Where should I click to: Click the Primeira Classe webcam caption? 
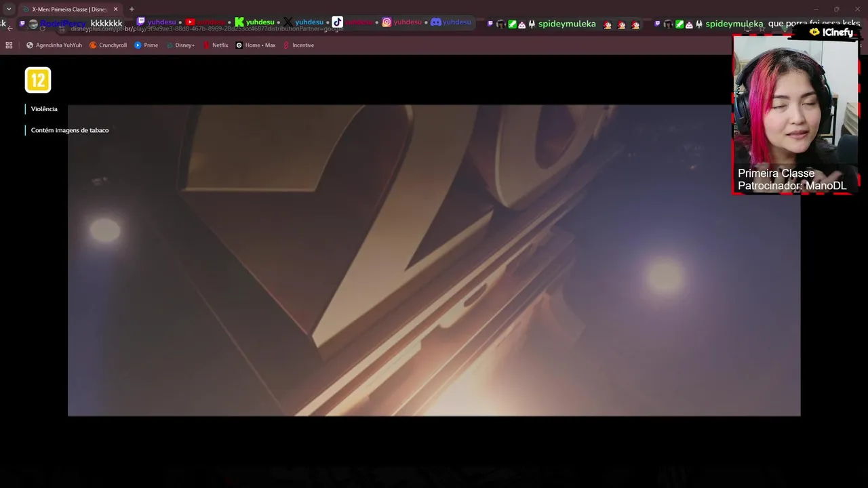(776, 173)
